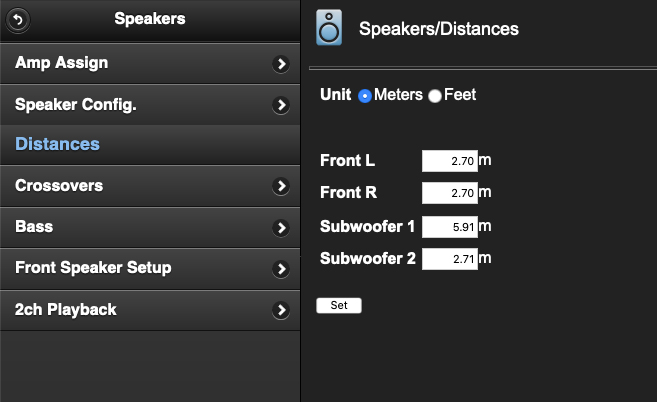Go to 2ch Playback menu entry
The width and height of the screenshot is (657, 402).
click(66, 309)
